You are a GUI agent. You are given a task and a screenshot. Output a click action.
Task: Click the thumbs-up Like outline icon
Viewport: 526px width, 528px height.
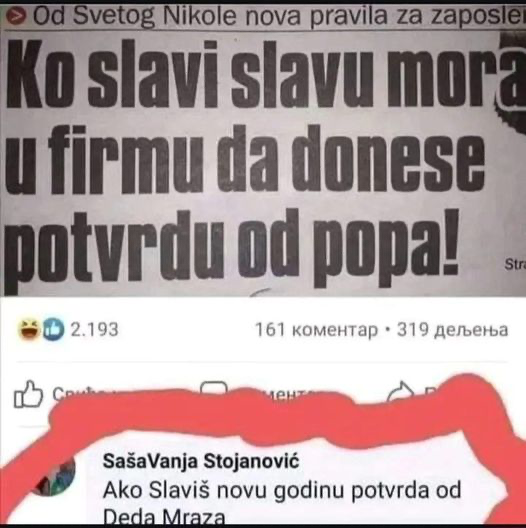(x=28, y=394)
